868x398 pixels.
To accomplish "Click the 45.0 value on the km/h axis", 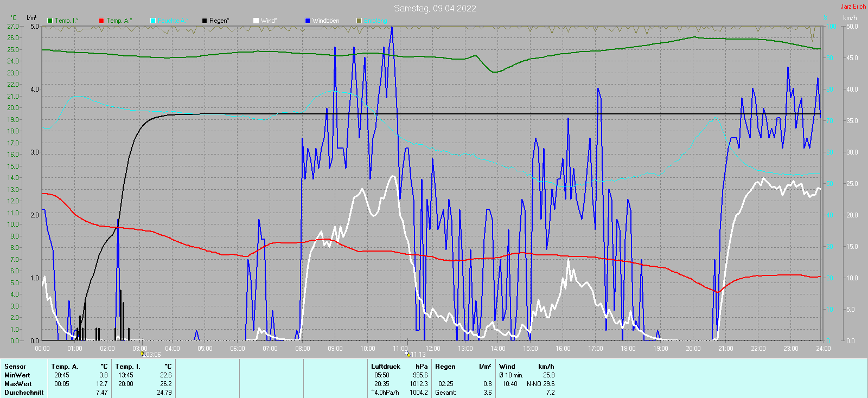I will pos(852,57).
